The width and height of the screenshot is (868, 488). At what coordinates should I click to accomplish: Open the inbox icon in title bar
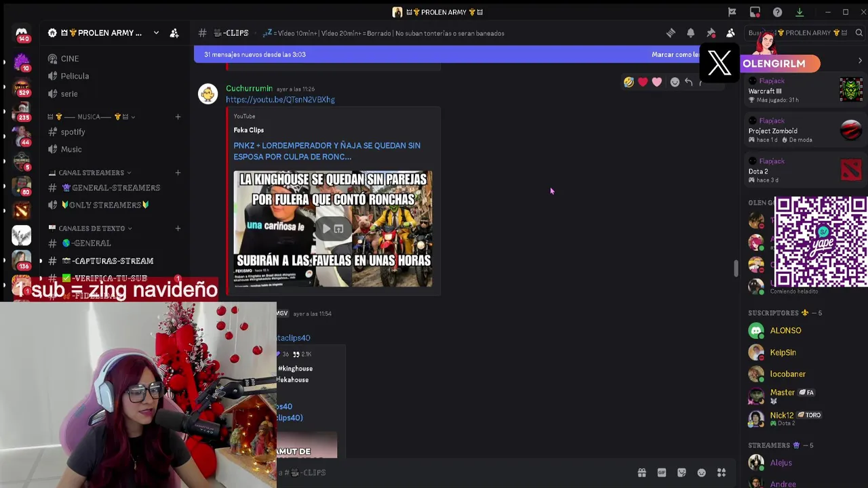click(x=755, y=12)
